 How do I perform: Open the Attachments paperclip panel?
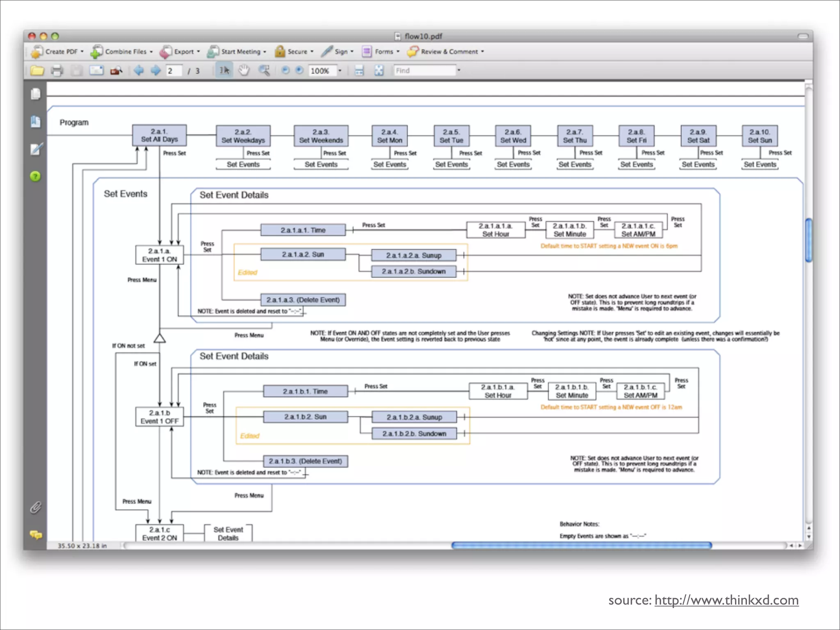[36, 508]
